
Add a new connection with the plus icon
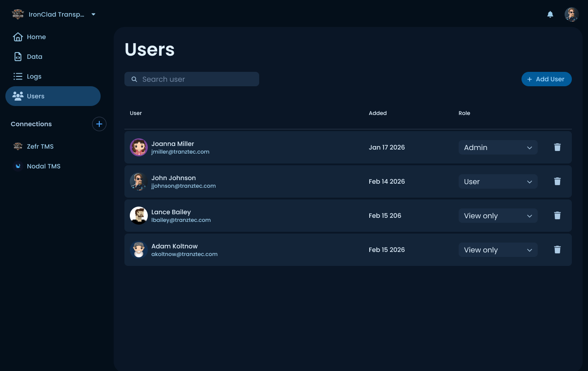tap(99, 124)
